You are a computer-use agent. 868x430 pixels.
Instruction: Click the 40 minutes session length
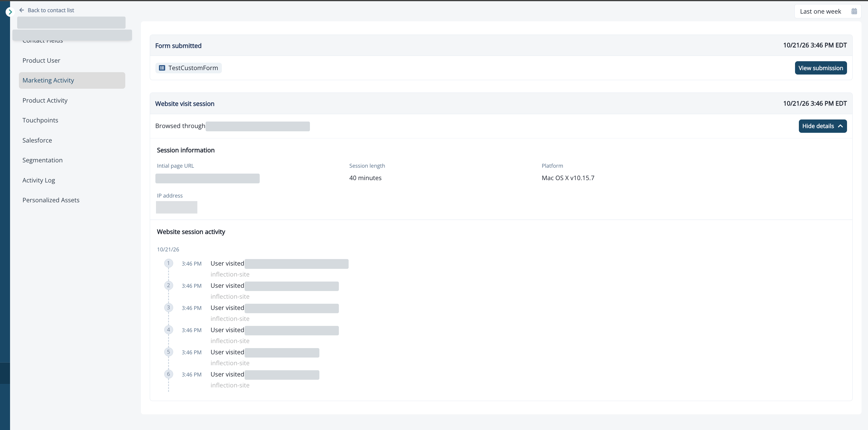tap(365, 178)
